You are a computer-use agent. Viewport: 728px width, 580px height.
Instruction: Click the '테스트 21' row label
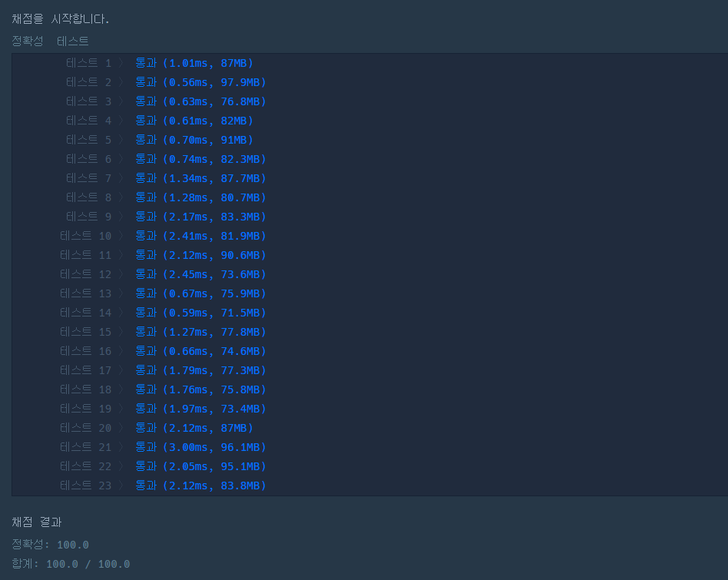86,447
